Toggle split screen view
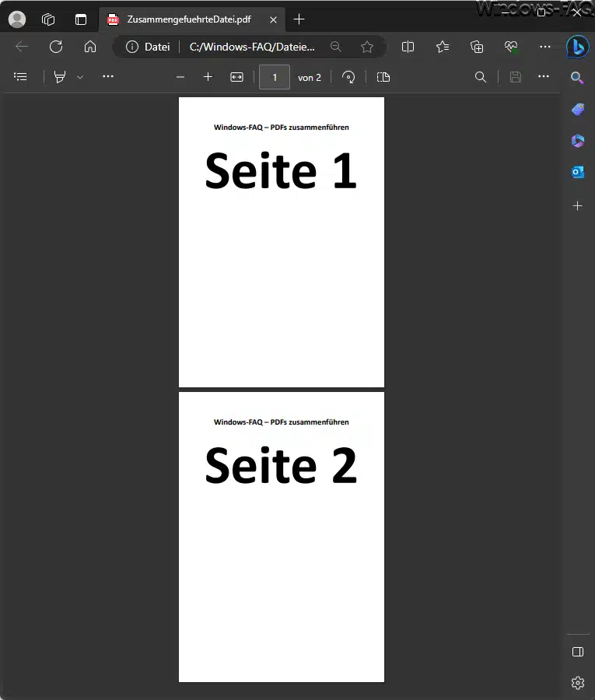Image resolution: width=595 pixels, height=700 pixels. tap(408, 47)
